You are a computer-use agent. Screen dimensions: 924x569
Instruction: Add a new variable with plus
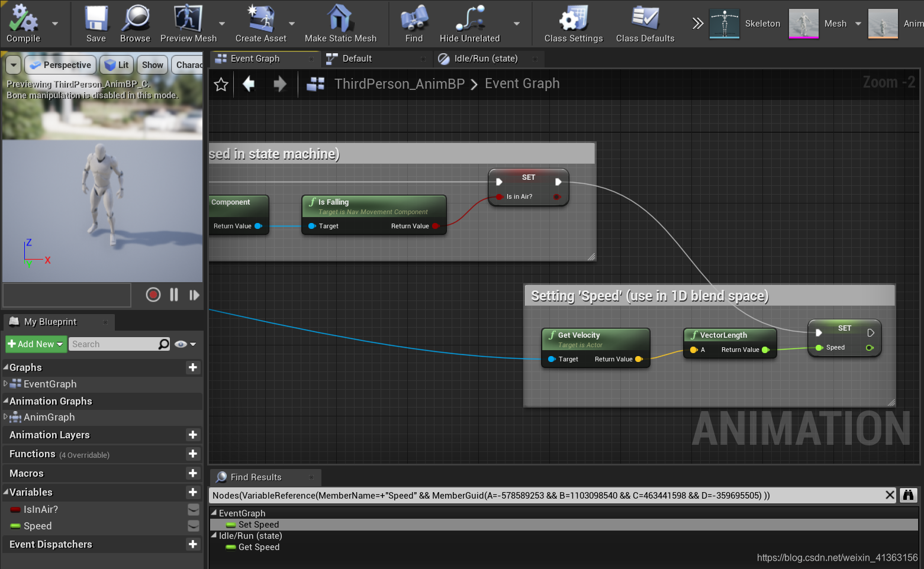(x=193, y=492)
